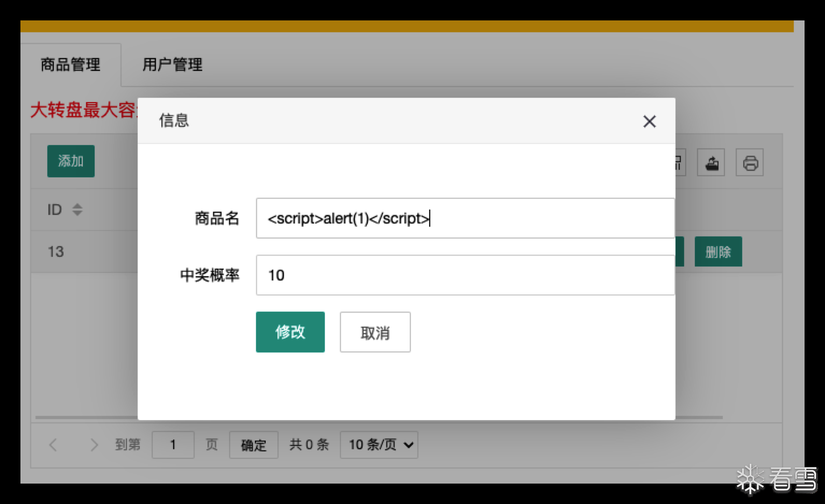
Task: Confirm page jump with 确定
Action: coord(254,445)
